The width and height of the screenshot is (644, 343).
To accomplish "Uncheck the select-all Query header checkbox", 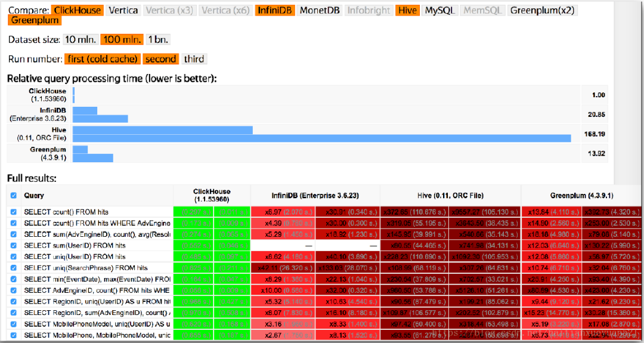I will tap(14, 196).
